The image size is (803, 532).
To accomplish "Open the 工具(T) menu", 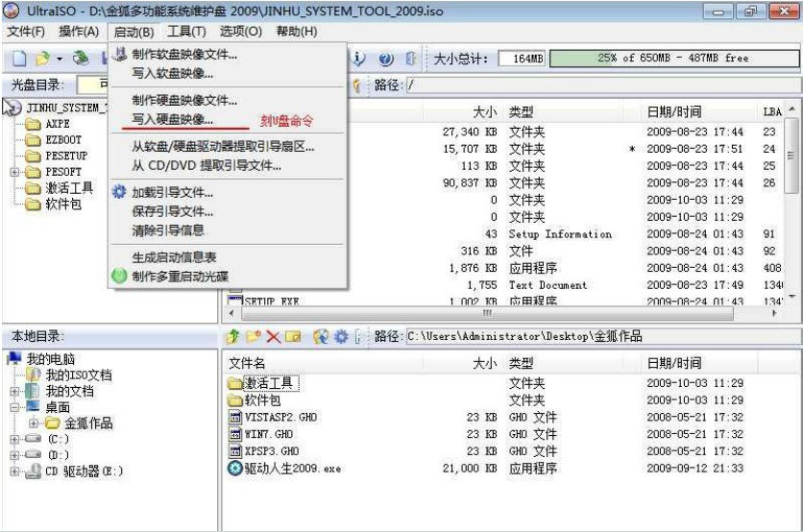I will [186, 32].
